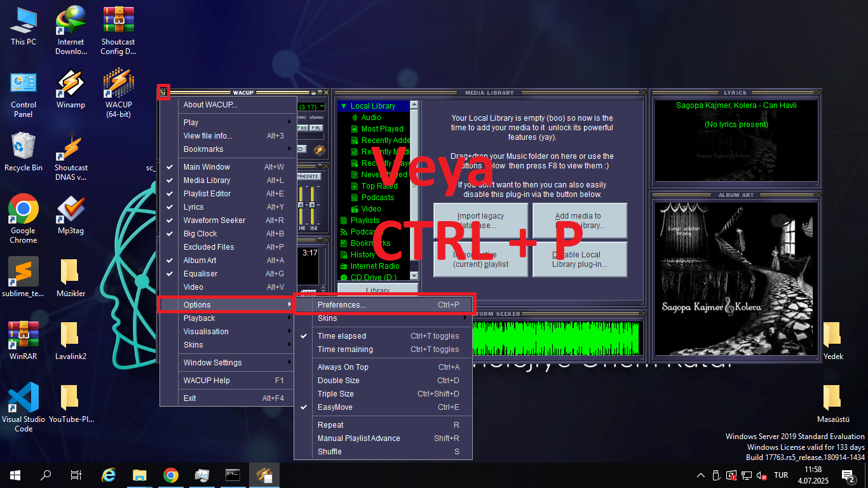
Task: Select the Mp3tag desktop icon
Action: coord(71,214)
